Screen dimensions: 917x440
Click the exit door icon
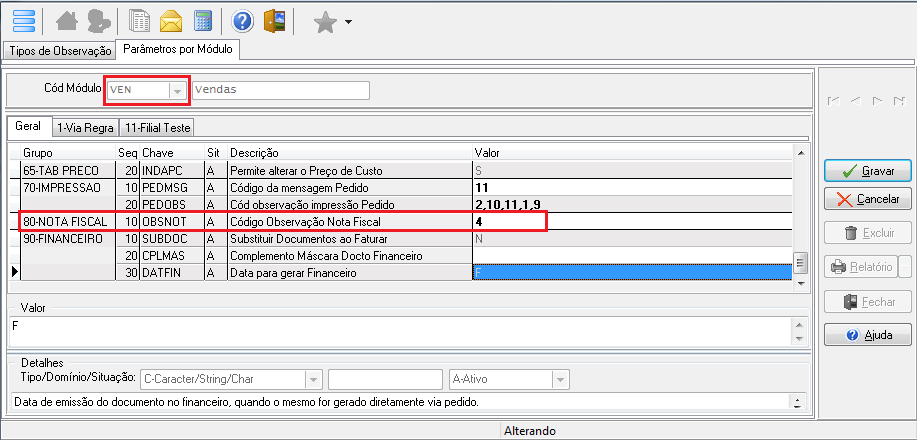pyautogui.click(x=275, y=21)
